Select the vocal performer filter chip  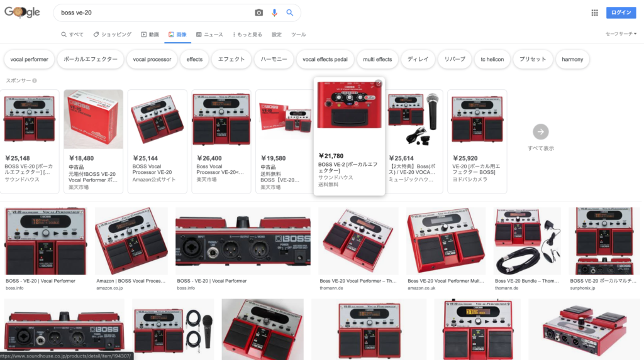[29, 60]
